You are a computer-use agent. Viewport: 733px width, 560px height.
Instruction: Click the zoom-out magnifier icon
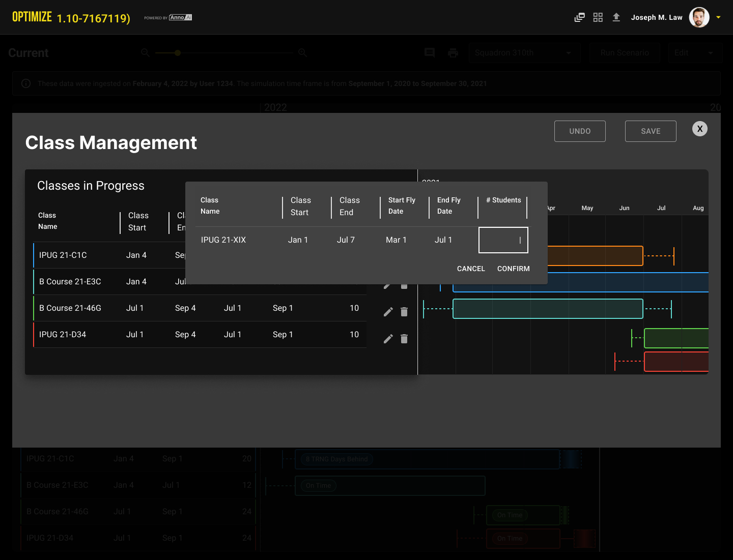pyautogui.click(x=145, y=53)
